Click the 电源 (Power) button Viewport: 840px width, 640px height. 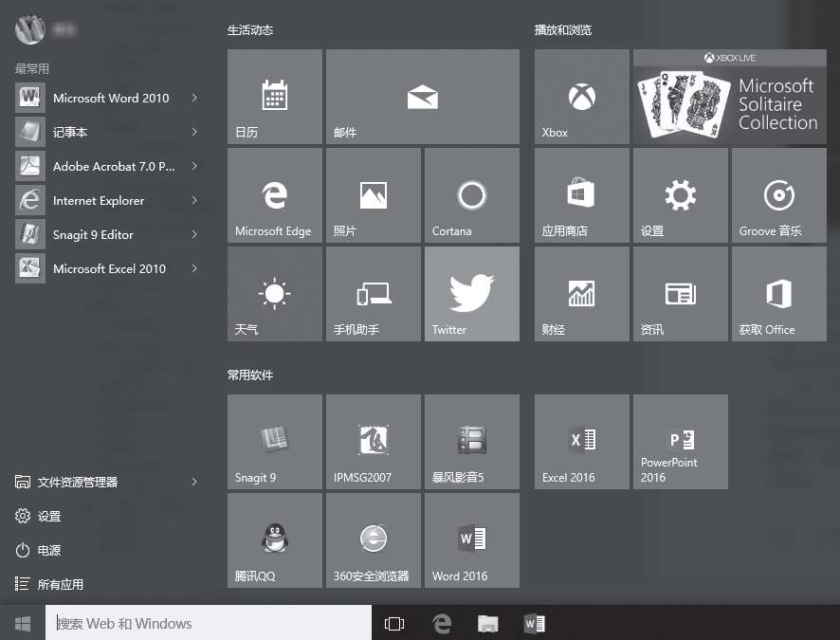[x=48, y=550]
